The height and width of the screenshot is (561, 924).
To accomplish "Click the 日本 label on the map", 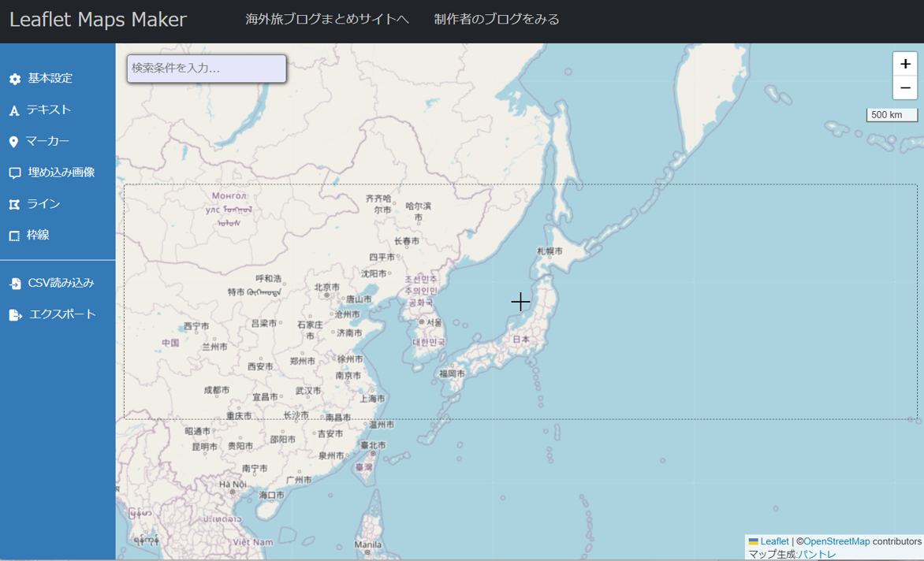I will click(521, 340).
